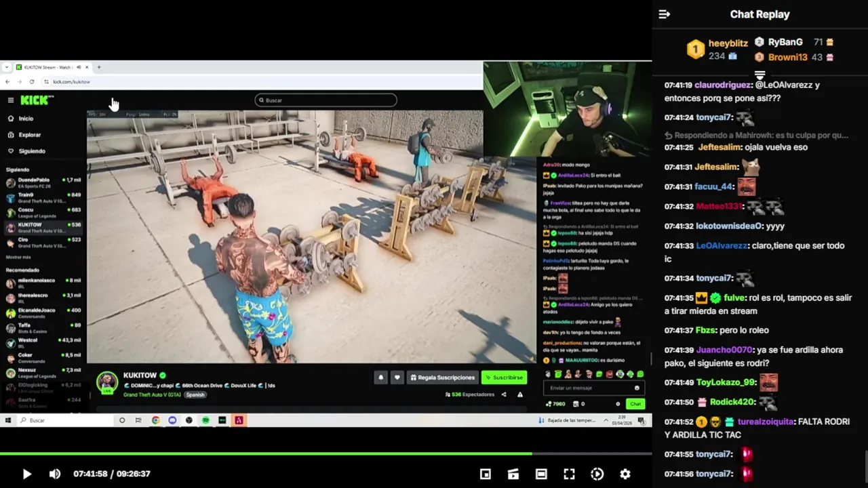This screenshot has height=488, width=868.
Task: Click the taskbar clock showing 2:39
Action: (x=623, y=420)
